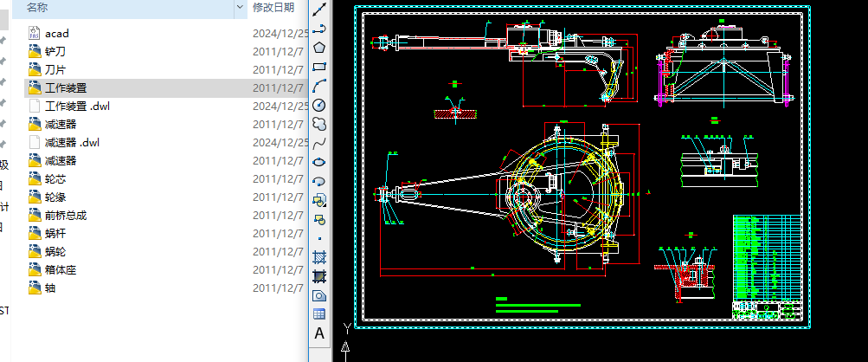Select the file named 轮缘

click(55, 197)
